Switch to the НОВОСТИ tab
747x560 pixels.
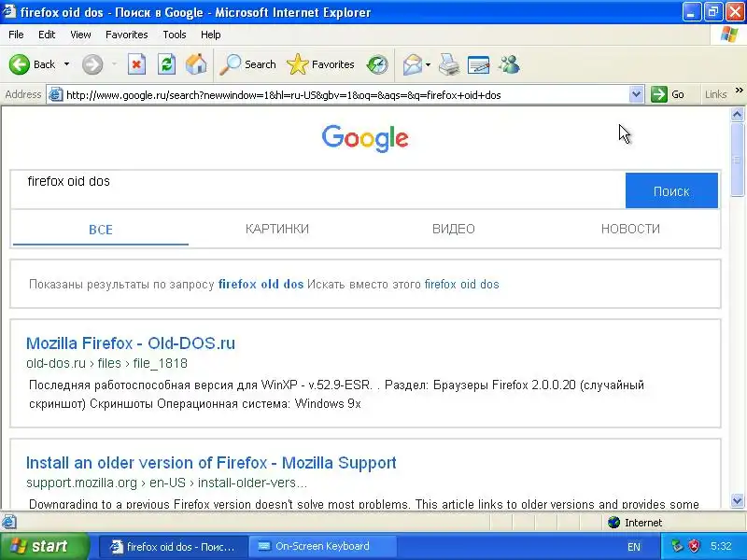coord(630,229)
